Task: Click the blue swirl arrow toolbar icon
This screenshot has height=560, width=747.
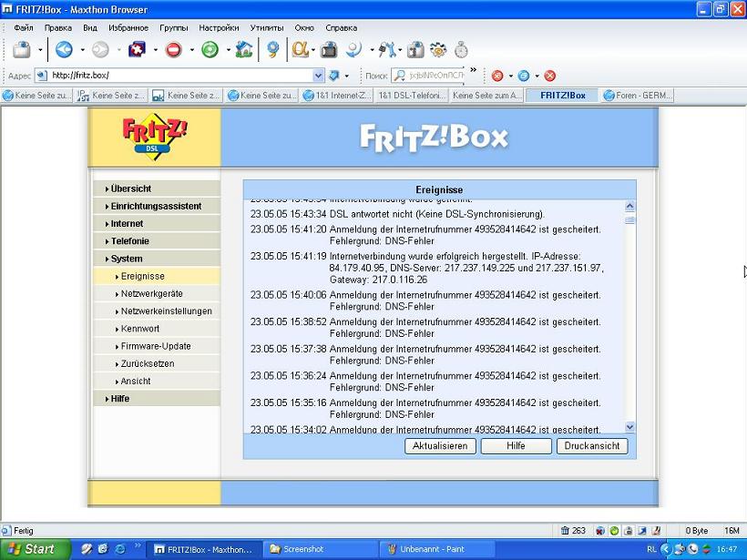Action: (354, 49)
